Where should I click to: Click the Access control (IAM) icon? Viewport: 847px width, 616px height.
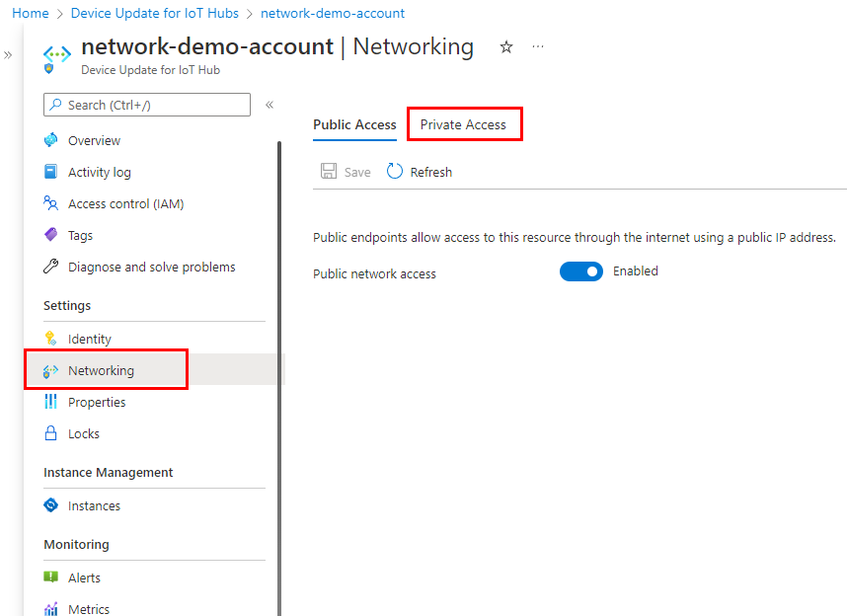pyautogui.click(x=52, y=202)
